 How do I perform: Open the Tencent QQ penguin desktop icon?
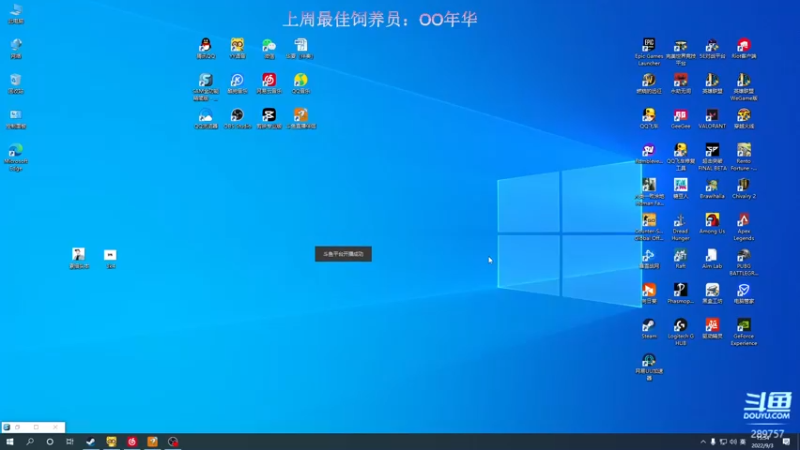pos(206,48)
